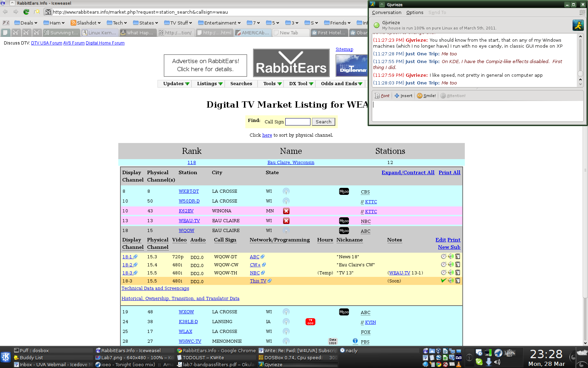588x368 pixels.
Task: Click the chat message input area
Action: pos(477,111)
